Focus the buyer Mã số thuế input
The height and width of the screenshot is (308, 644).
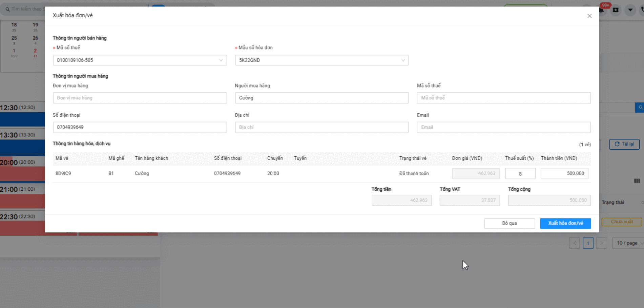pos(503,98)
